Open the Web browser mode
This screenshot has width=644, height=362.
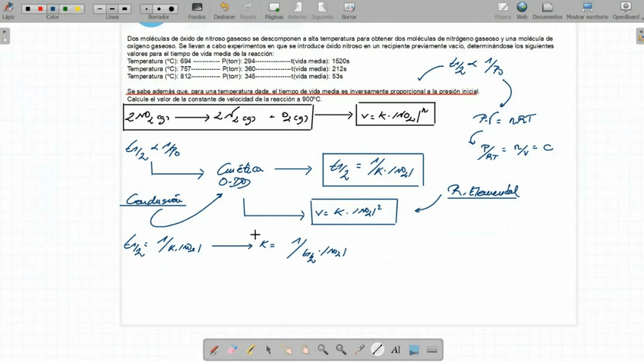pos(522,11)
